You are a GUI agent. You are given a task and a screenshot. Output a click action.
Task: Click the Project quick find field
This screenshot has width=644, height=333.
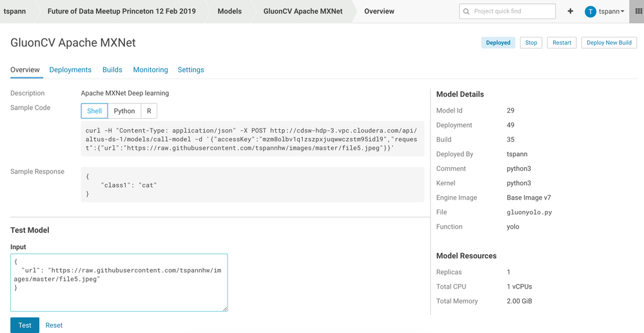click(512, 12)
